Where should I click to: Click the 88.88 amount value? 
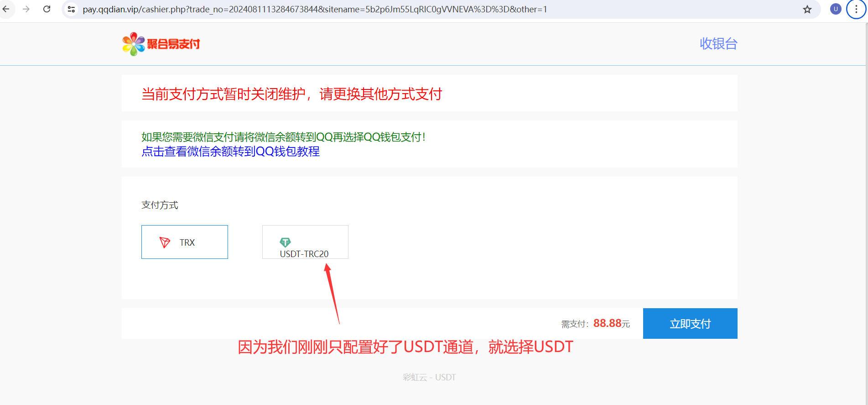pyautogui.click(x=608, y=323)
